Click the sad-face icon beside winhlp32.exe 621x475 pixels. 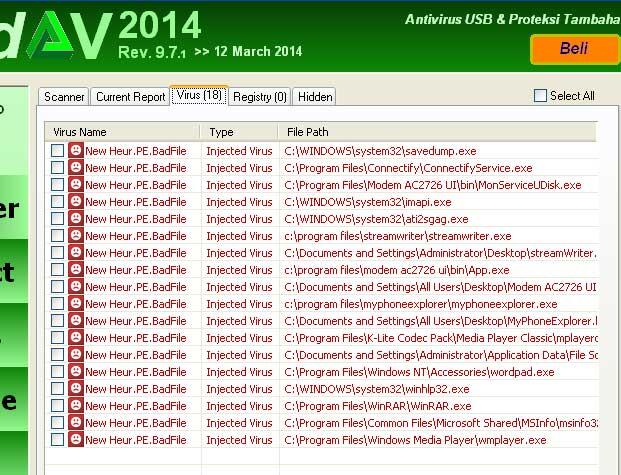tap(76, 389)
